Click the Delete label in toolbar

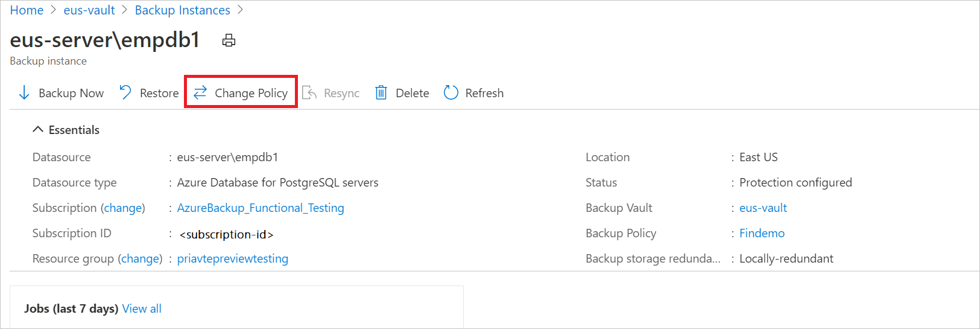point(413,94)
